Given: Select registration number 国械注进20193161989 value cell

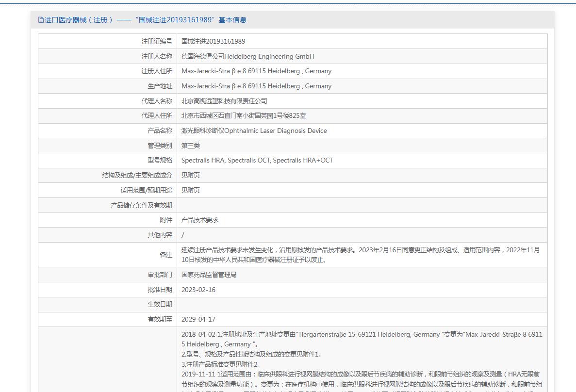Looking at the screenshot, I should 213,41.
